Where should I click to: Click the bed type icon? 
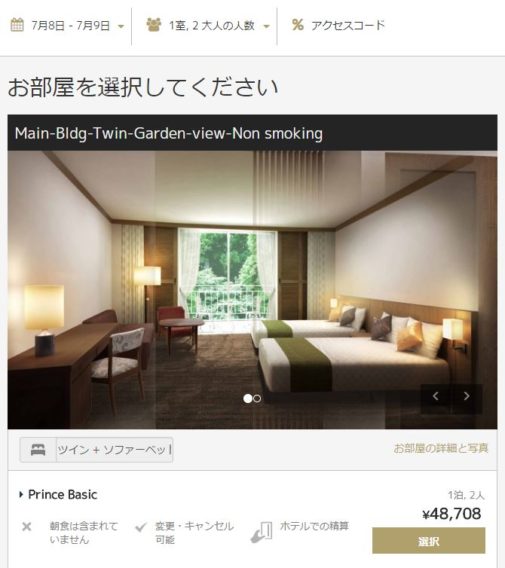click(38, 450)
